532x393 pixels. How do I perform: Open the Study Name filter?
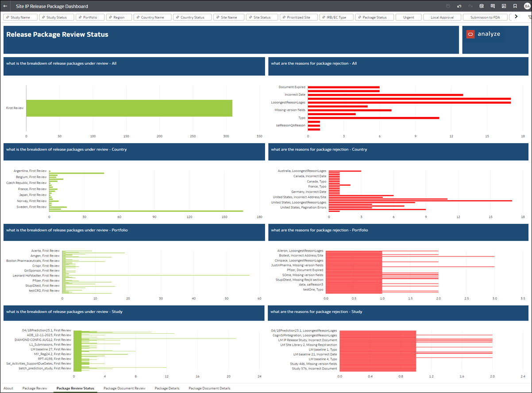pos(20,17)
